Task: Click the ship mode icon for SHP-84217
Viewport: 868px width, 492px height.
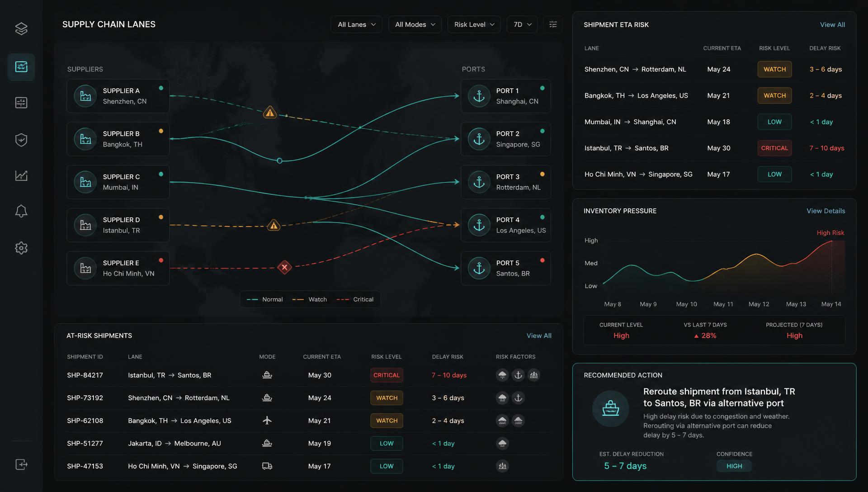Action: click(x=267, y=375)
